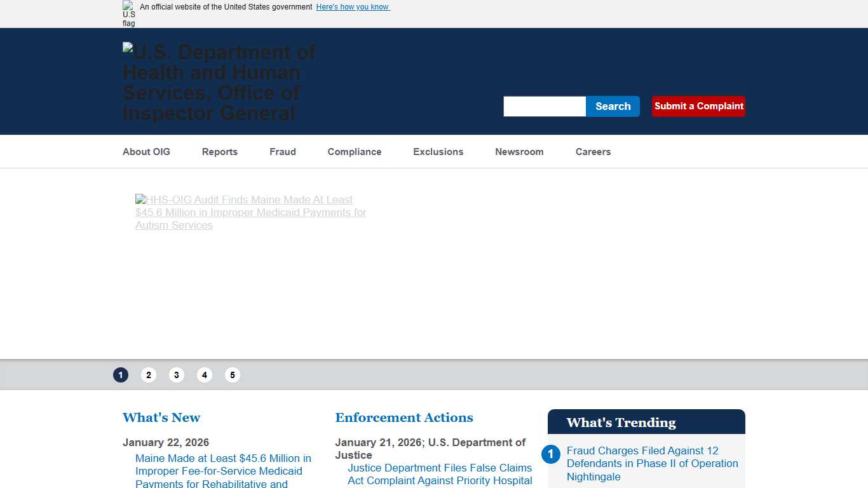Select carousel slide 3
Image resolution: width=868 pixels, height=488 pixels.
click(177, 375)
